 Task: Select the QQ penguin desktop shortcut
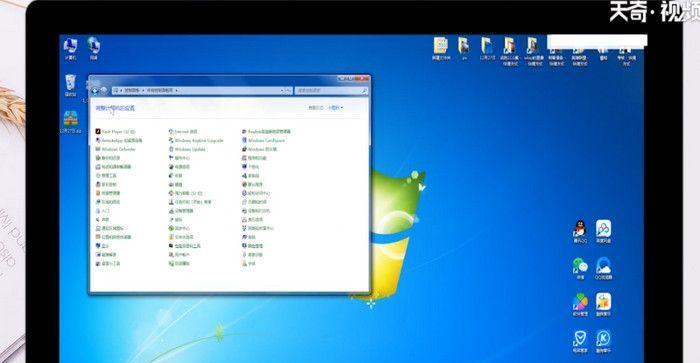tap(580, 232)
